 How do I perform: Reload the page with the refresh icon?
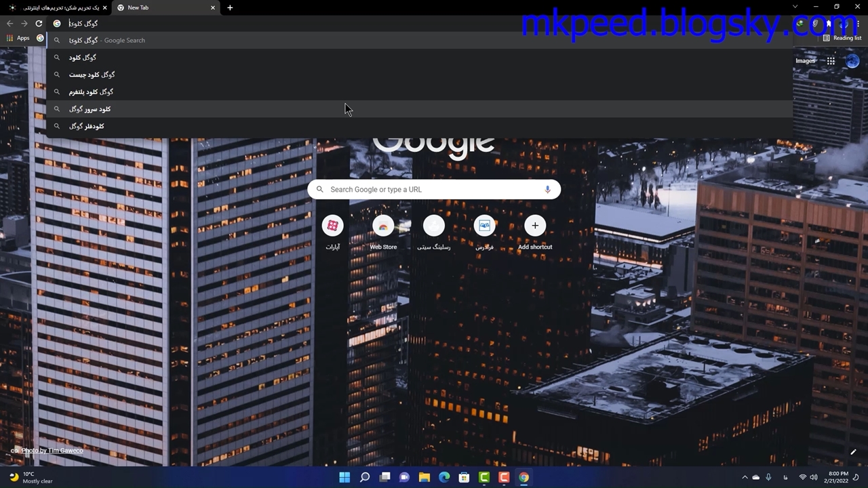[39, 23]
